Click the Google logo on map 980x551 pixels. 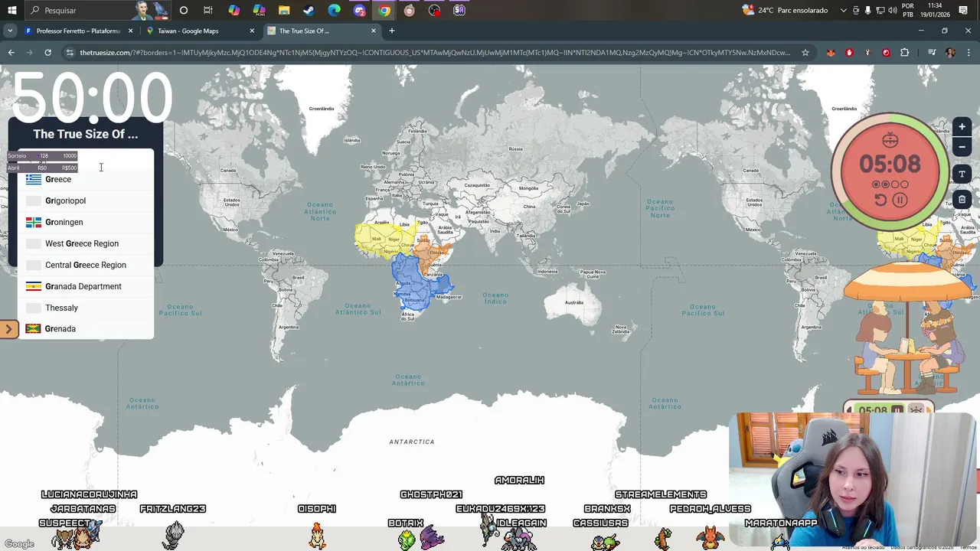tap(19, 544)
